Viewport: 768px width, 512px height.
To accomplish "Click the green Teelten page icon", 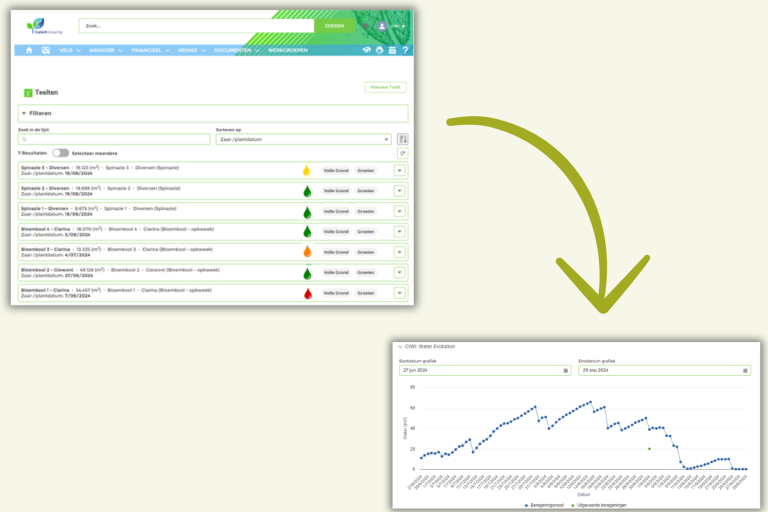I will [x=28, y=93].
